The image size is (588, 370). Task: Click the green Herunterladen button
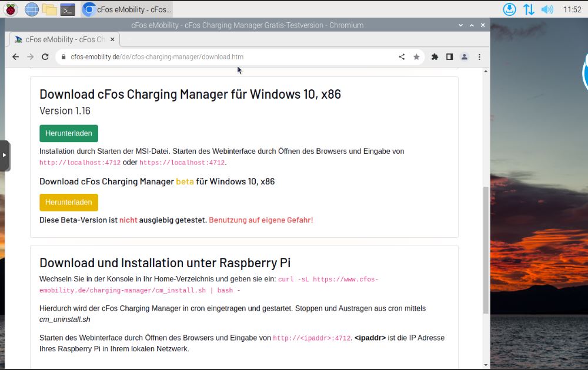(x=69, y=133)
